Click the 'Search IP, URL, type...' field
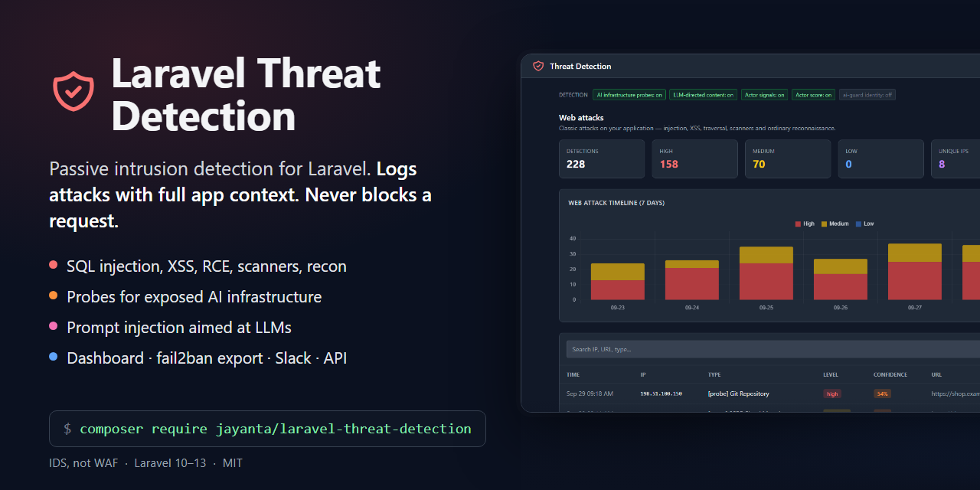 [773, 349]
